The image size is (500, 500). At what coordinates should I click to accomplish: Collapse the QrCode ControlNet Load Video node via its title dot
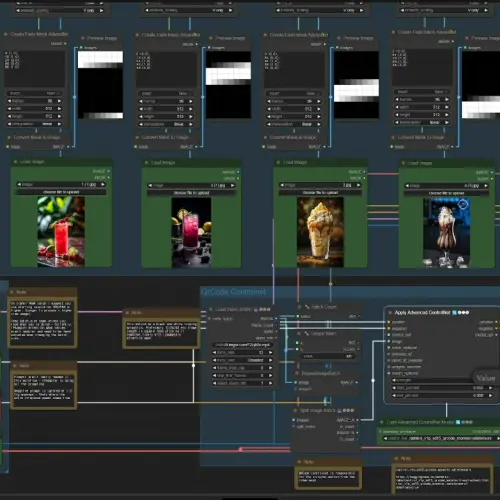(x=211, y=309)
